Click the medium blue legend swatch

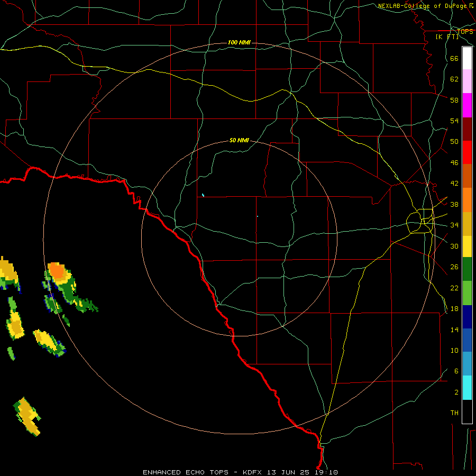click(x=467, y=340)
